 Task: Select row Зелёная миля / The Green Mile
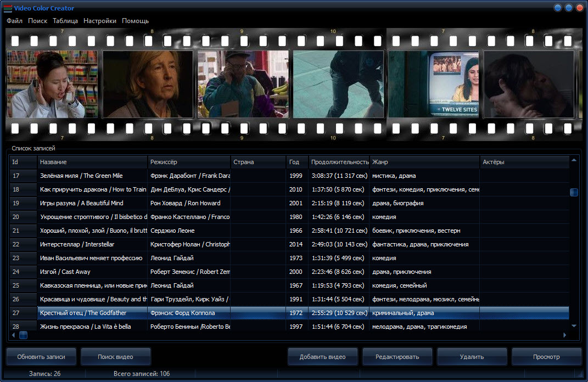click(289, 176)
